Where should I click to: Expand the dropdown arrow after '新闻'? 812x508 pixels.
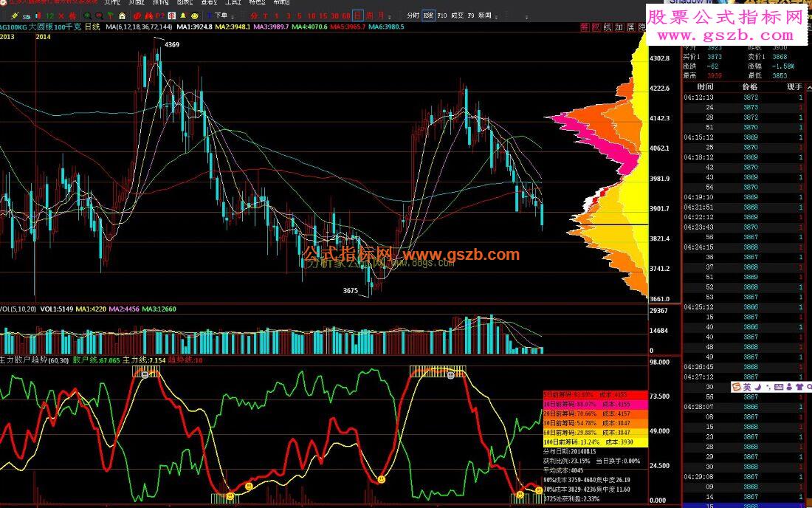tap(497, 17)
